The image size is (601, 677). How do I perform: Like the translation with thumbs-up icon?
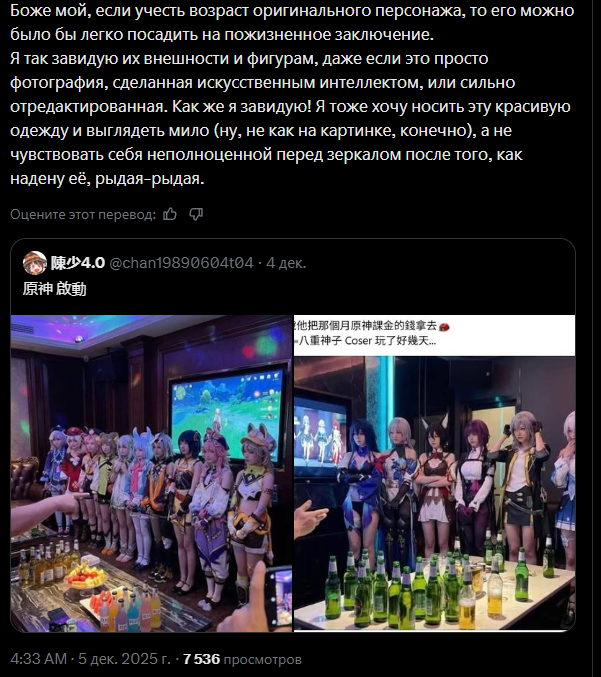170,214
